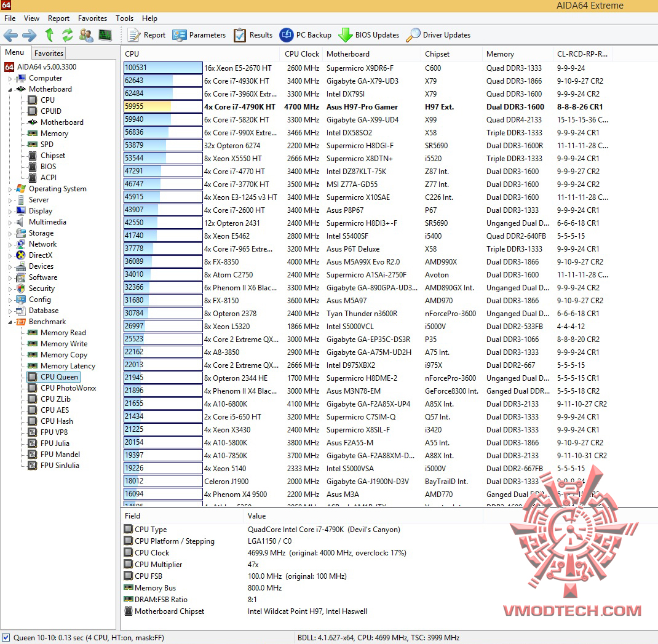Select the Memory Read benchmark icon

click(33, 333)
